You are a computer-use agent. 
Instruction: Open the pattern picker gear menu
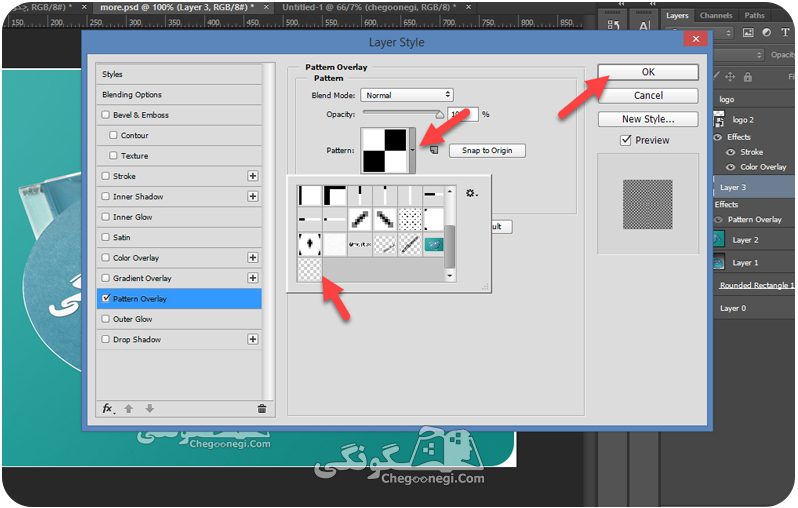tap(471, 193)
